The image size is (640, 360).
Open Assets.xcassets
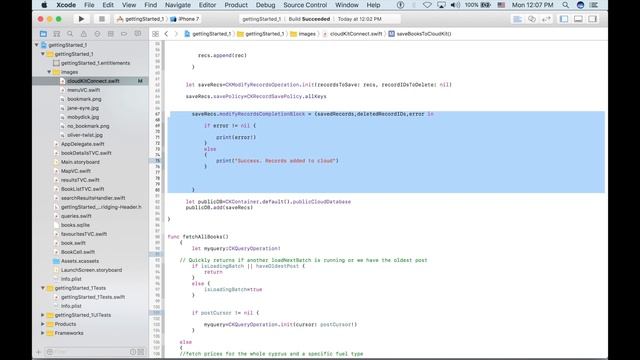click(80, 261)
